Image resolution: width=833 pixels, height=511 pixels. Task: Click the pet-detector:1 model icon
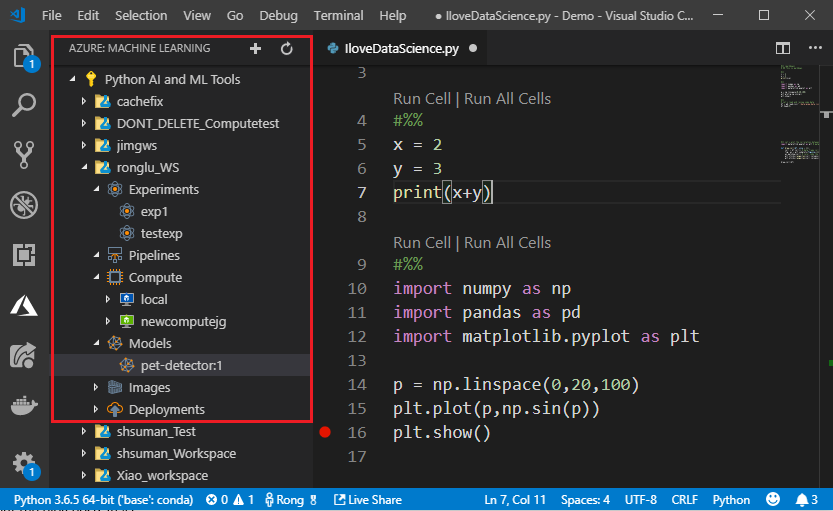point(126,365)
